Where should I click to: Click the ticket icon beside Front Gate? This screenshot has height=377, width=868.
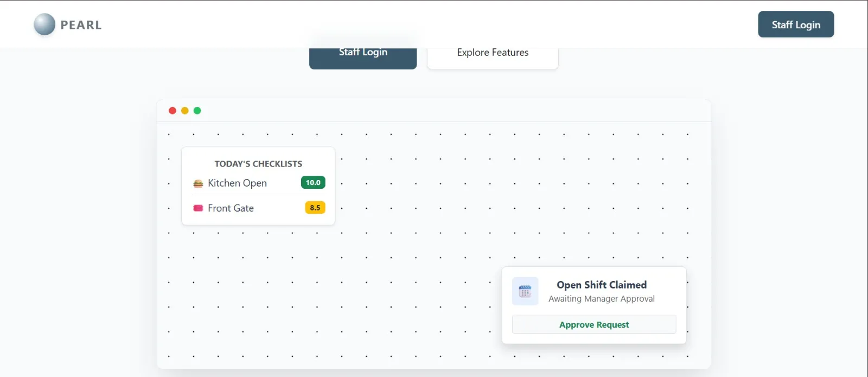click(x=198, y=208)
